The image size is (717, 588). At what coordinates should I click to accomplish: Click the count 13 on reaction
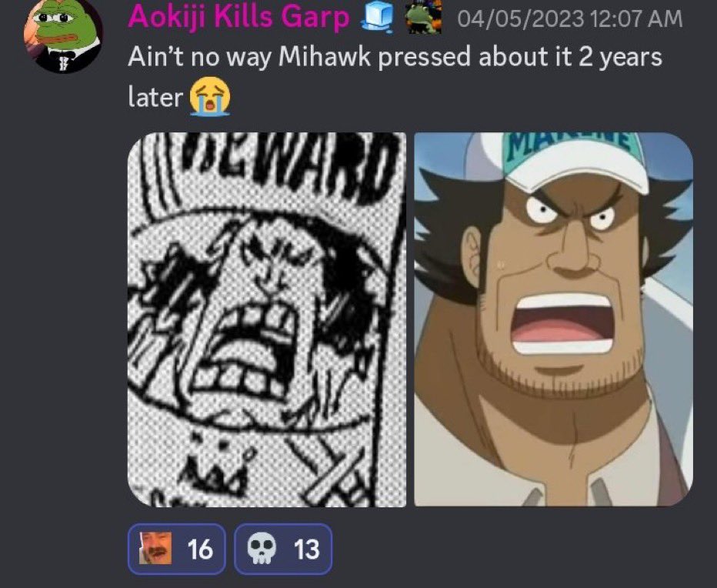(306, 549)
